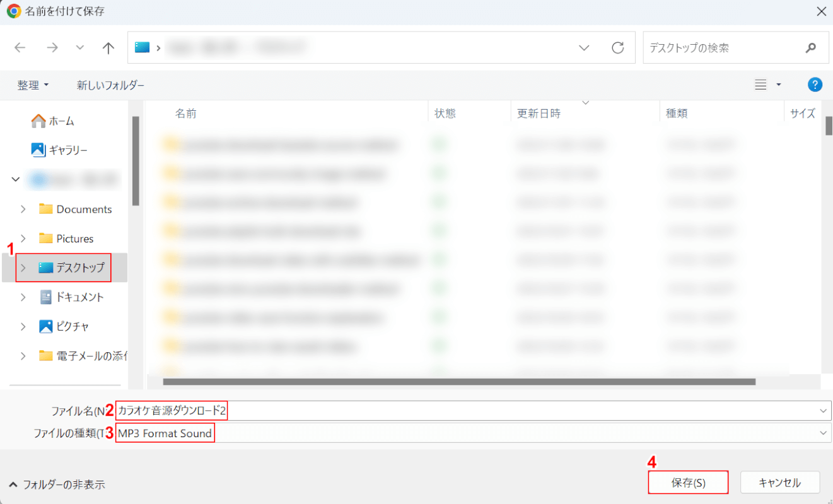The height and width of the screenshot is (504, 833).
Task: Select ホーム in the navigation pane
Action: point(53,121)
